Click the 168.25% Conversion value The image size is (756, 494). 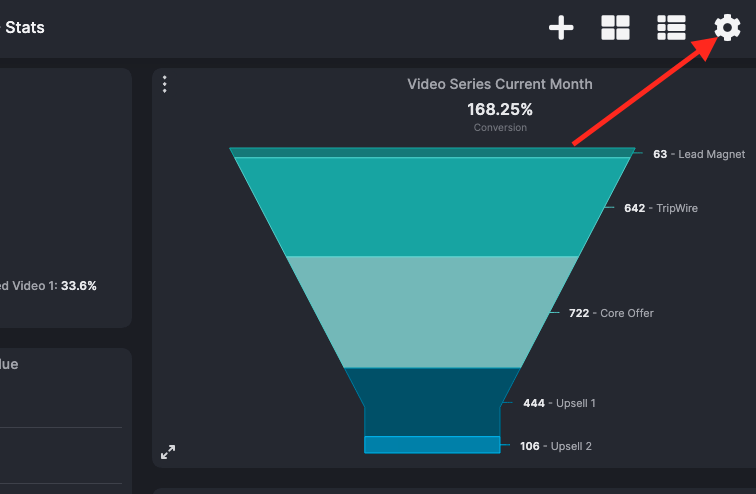(500, 109)
